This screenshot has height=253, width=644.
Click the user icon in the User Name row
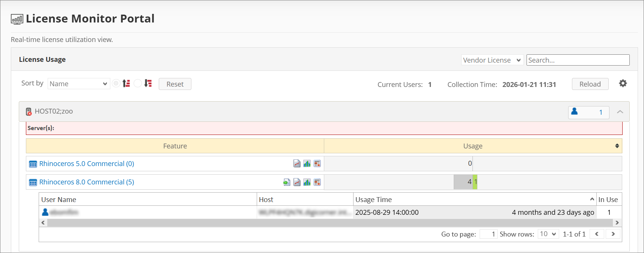(45, 212)
